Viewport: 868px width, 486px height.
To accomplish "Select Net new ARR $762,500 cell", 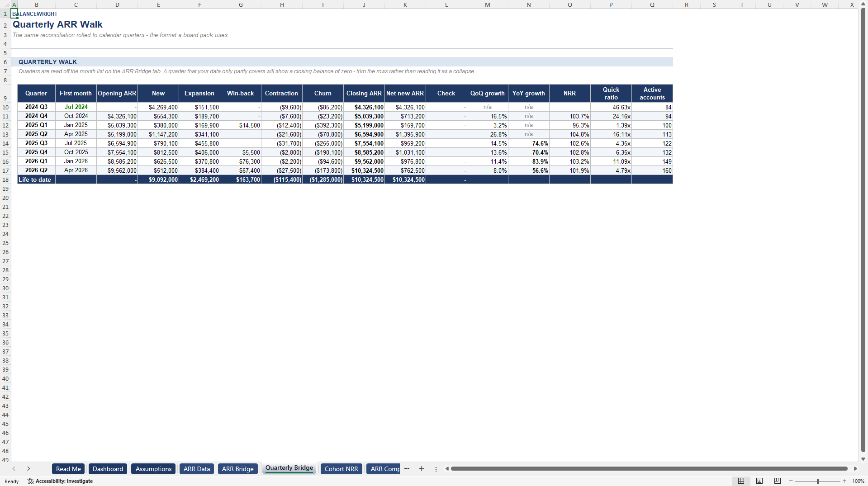I will coord(405,170).
